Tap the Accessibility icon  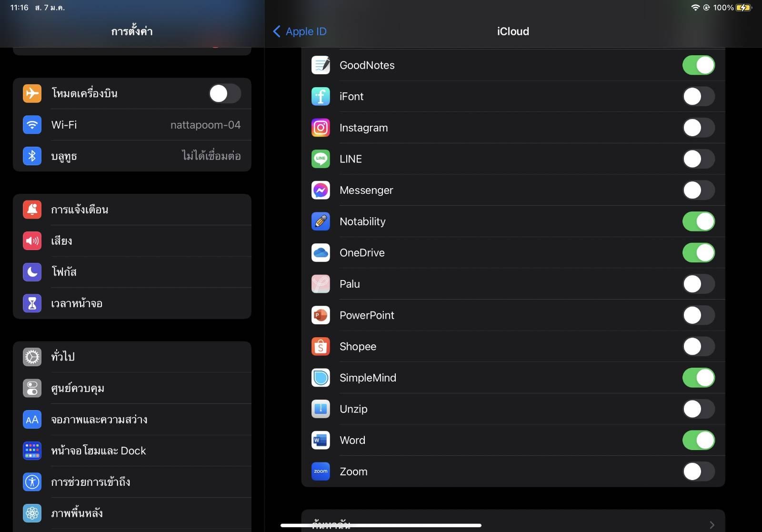point(32,482)
